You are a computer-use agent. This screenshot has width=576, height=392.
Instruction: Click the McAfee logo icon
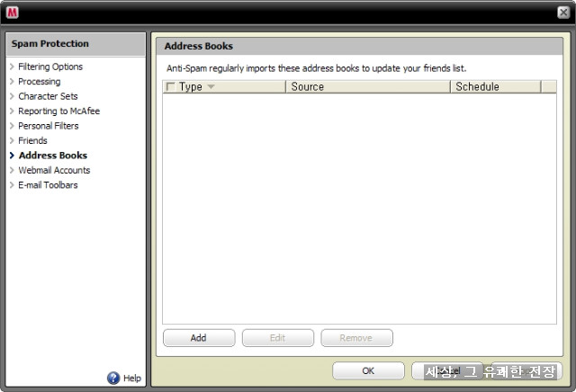[x=12, y=13]
